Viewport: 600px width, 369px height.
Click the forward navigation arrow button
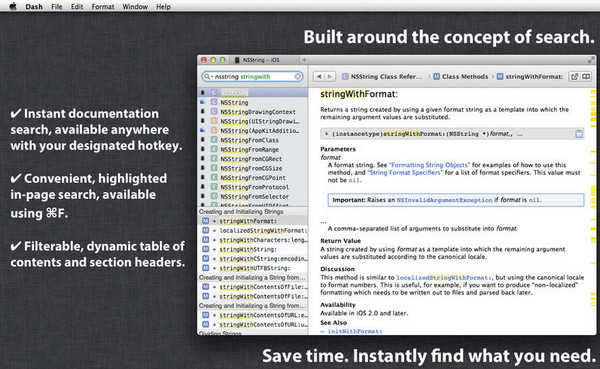pyautogui.click(x=330, y=77)
